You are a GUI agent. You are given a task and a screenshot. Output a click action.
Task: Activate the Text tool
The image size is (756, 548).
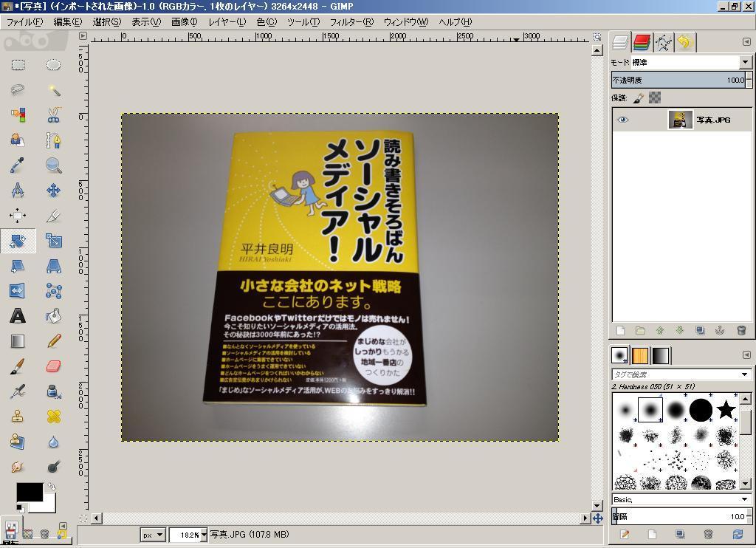(x=18, y=316)
